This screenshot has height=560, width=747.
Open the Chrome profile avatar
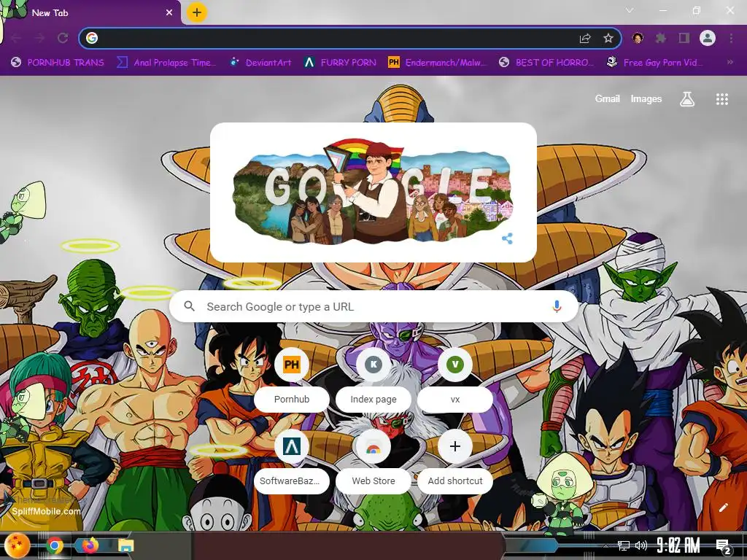click(x=708, y=38)
